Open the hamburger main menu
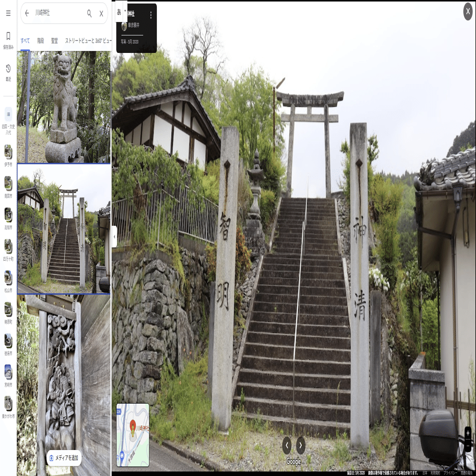This screenshot has width=476, height=476. (x=8, y=13)
